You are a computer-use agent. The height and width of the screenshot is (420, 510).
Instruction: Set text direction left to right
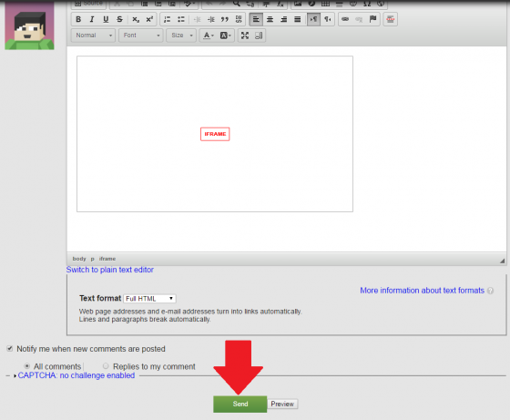point(313,19)
